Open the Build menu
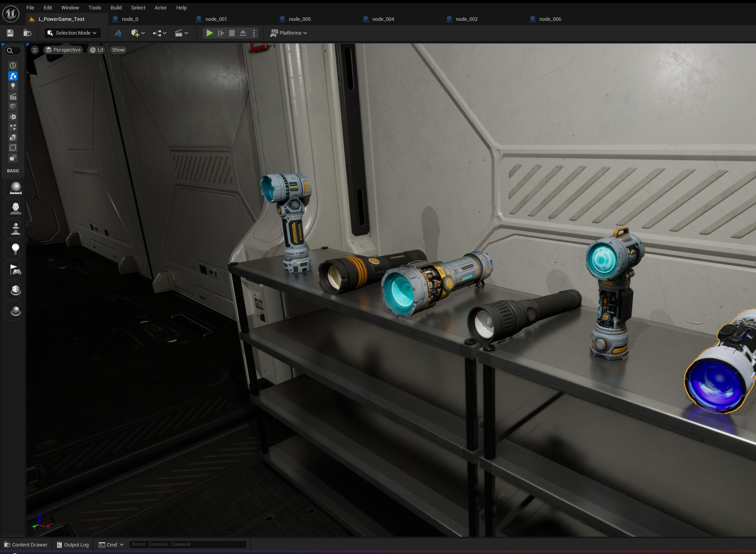 click(x=116, y=7)
